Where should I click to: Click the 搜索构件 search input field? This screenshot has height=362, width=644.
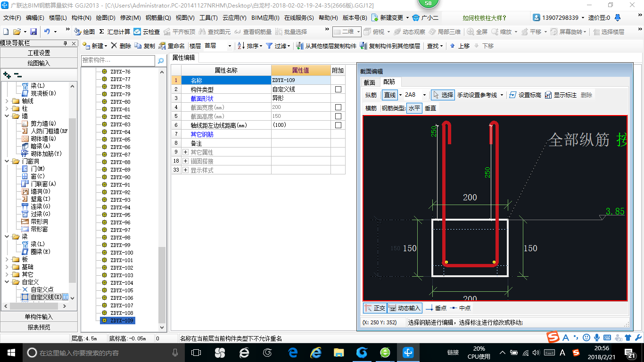[x=118, y=60]
